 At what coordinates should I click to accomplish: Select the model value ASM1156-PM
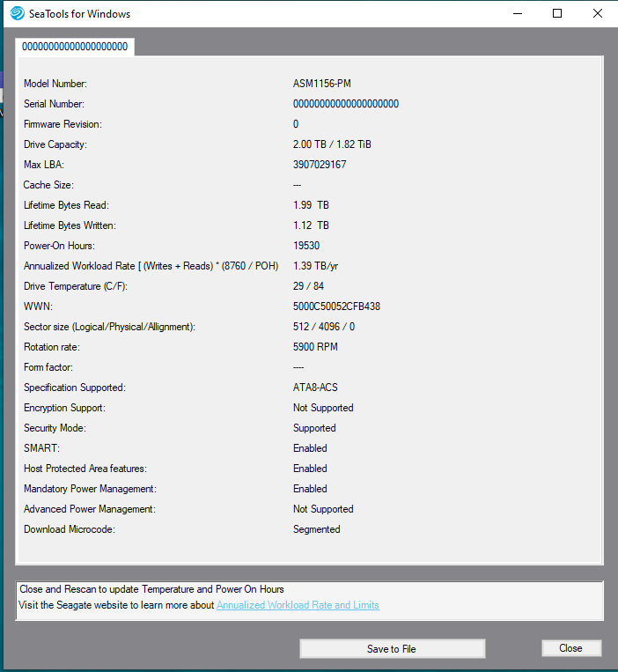[x=322, y=84]
